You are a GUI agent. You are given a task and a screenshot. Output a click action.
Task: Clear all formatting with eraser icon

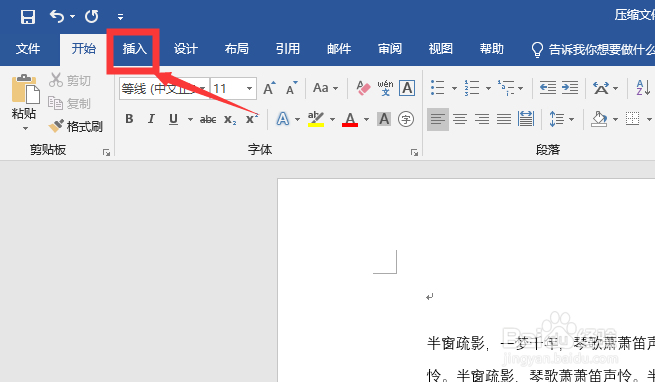[363, 88]
